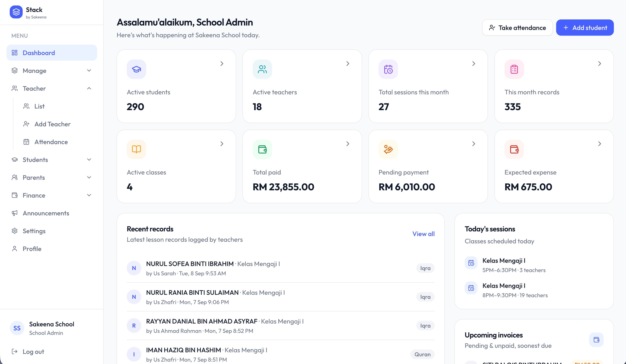Click the Pending payment hand-coins icon
This screenshot has height=364, width=626.
388,149
